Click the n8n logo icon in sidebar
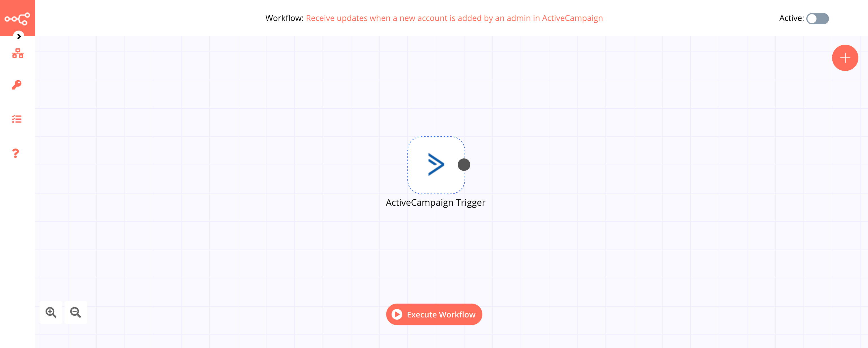The height and width of the screenshot is (348, 868). 17,18
